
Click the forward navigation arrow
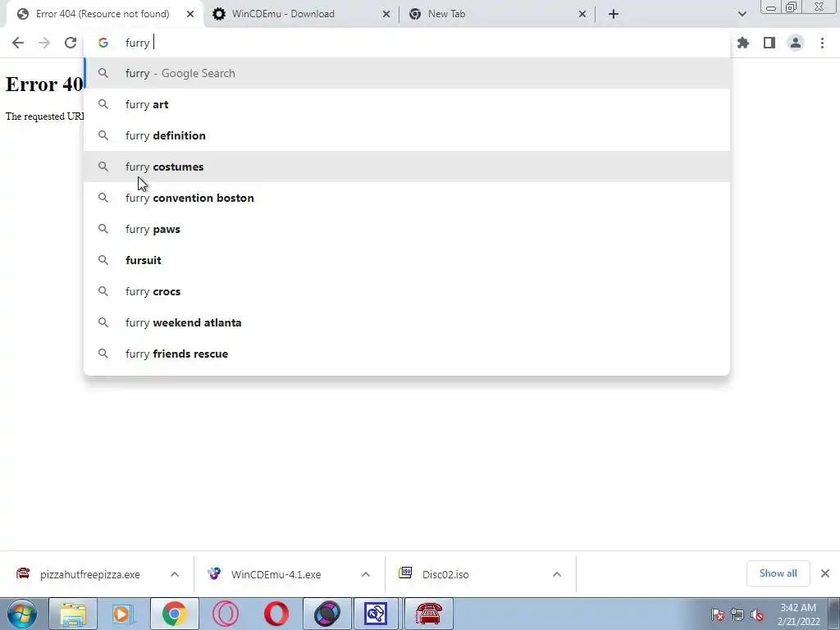click(44, 43)
